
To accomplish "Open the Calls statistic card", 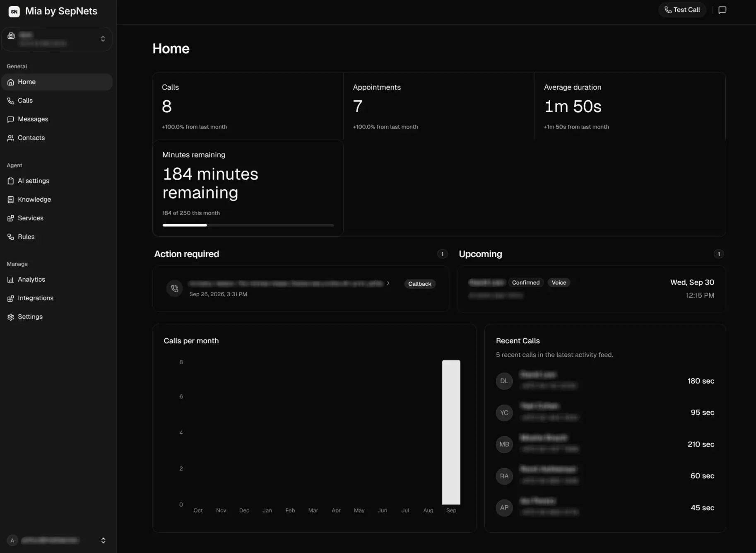I will coord(248,106).
